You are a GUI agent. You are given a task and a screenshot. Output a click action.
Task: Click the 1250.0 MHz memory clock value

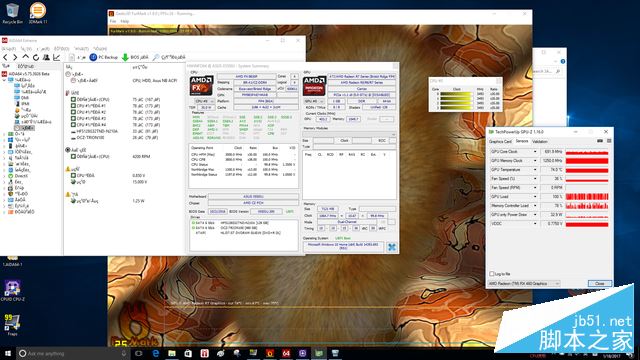pyautogui.click(x=552, y=161)
